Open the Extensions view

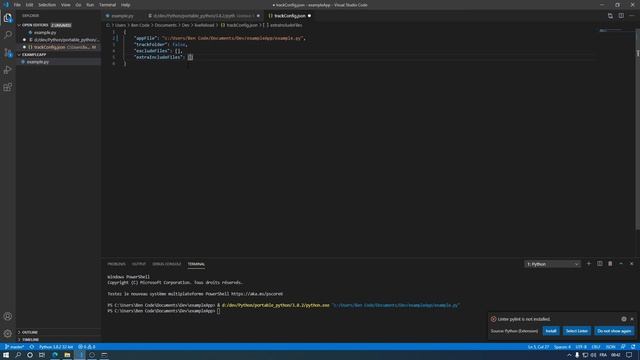pos(8,87)
